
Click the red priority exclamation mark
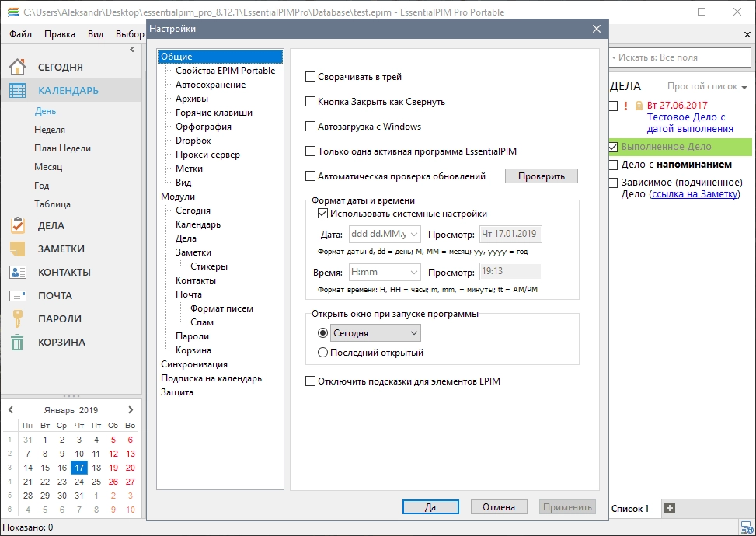click(625, 106)
